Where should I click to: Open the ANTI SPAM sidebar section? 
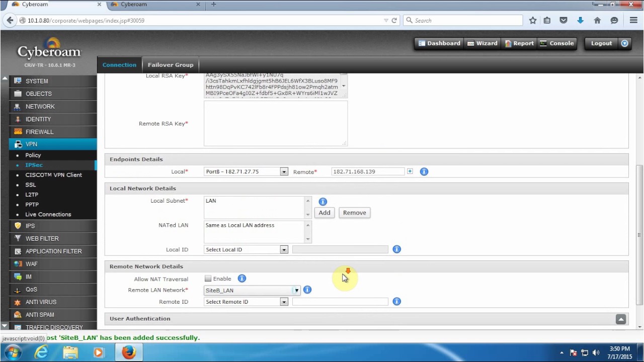click(x=53, y=315)
